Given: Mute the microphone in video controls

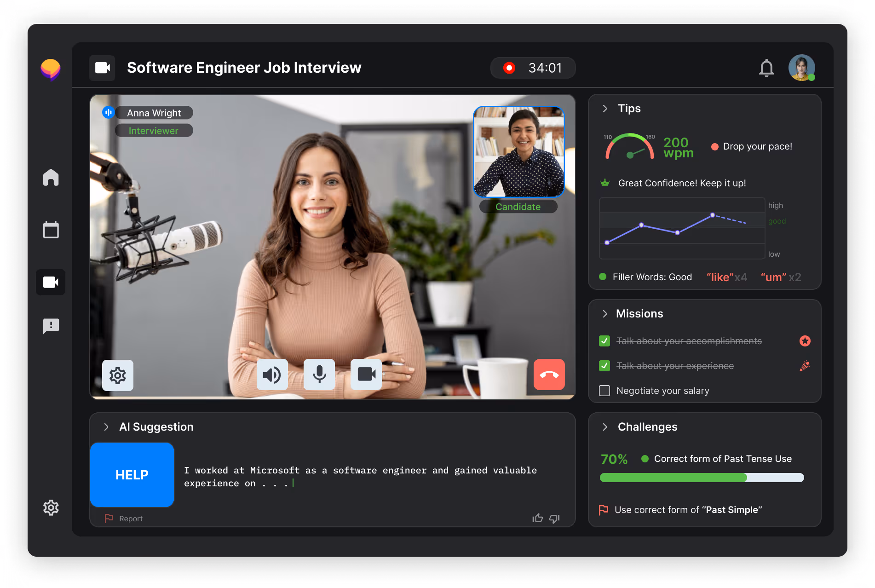Looking at the screenshot, I should tap(319, 375).
